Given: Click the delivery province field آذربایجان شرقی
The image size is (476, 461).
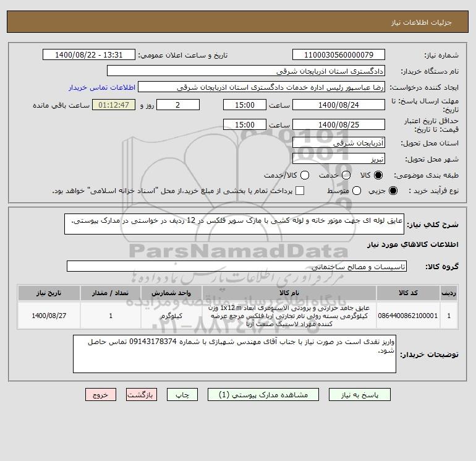Looking at the screenshot, I should coord(339,142).
